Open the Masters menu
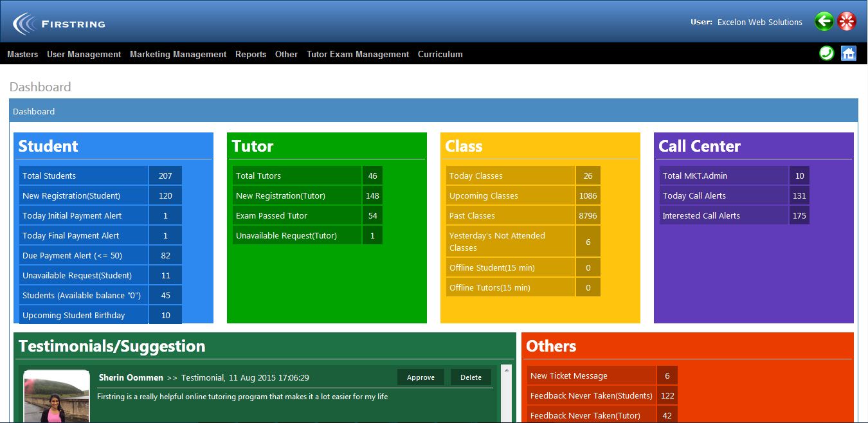This screenshot has width=868, height=423. (x=23, y=55)
